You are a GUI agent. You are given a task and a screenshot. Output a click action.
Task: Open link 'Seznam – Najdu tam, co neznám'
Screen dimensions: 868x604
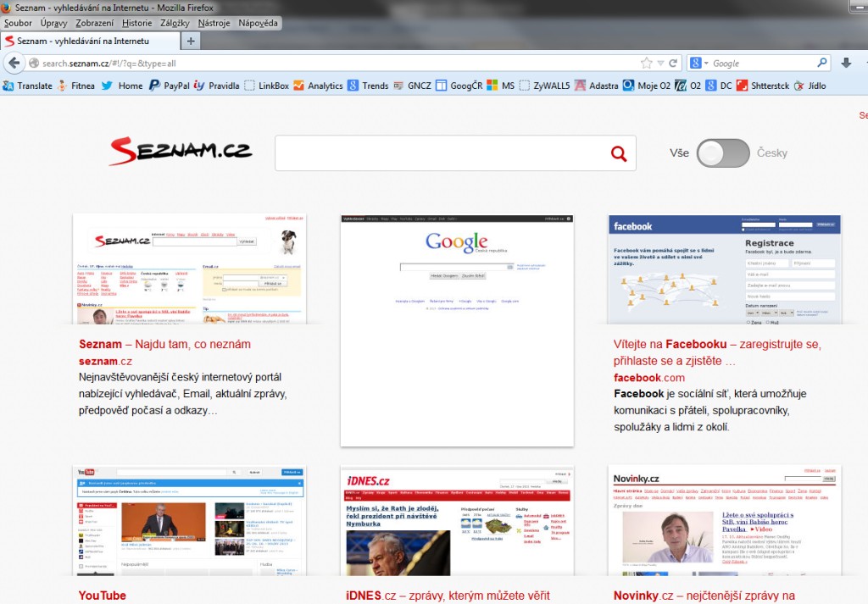pyautogui.click(x=165, y=344)
